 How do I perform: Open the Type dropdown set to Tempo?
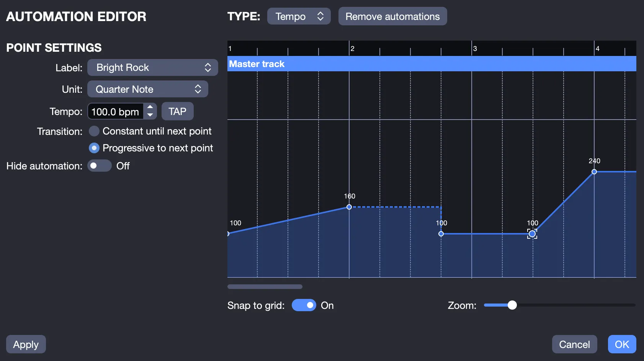click(x=299, y=16)
